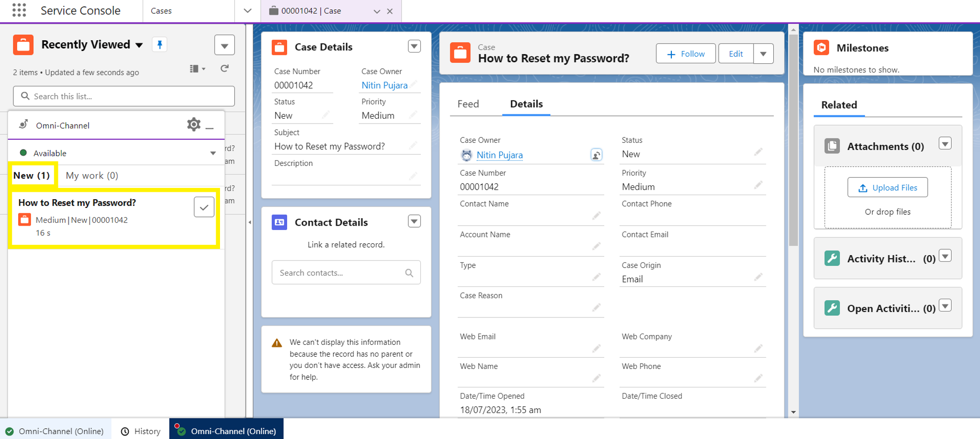Accept the How to Reset my Password work item

coord(204,207)
